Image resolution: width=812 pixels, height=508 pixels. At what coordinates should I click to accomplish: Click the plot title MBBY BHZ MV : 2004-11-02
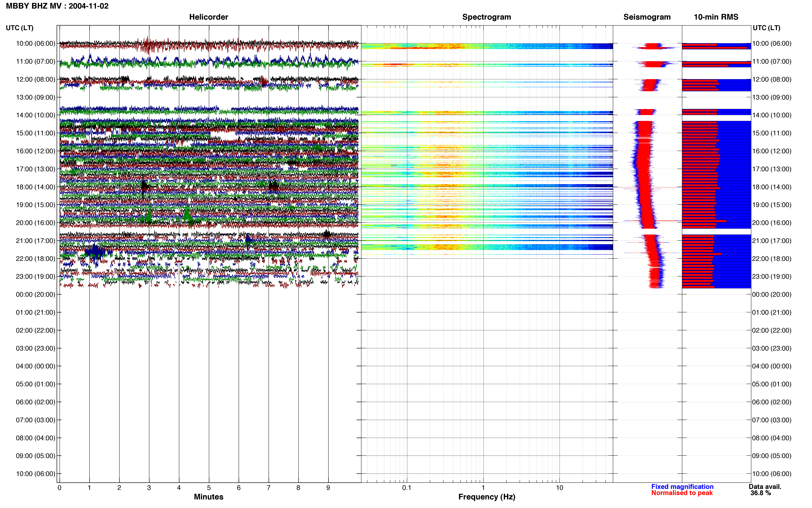pyautogui.click(x=57, y=6)
